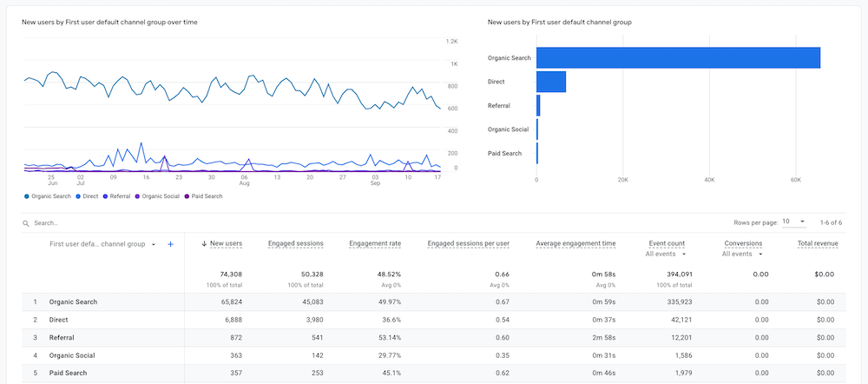Viewport: 868px width, 384px height.
Task: Toggle the Direct series in the legend
Action: coord(80,196)
